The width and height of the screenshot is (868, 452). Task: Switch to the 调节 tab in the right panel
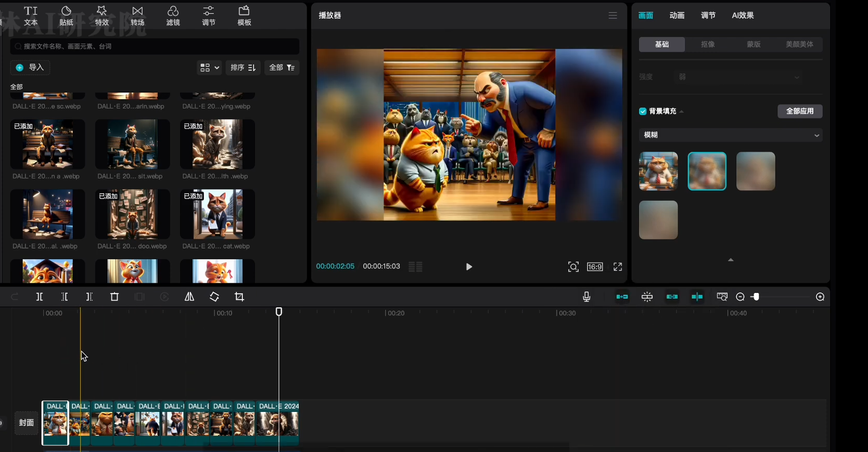coord(708,16)
